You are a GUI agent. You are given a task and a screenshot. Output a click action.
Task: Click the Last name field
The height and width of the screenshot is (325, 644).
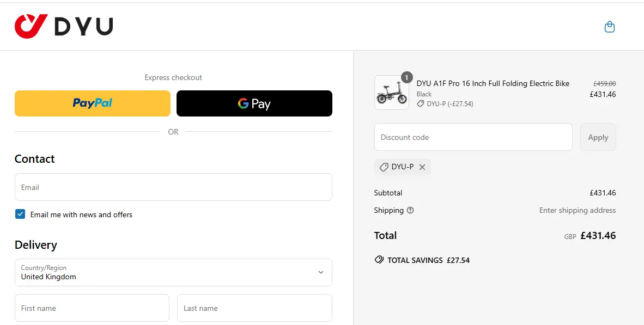(254, 308)
